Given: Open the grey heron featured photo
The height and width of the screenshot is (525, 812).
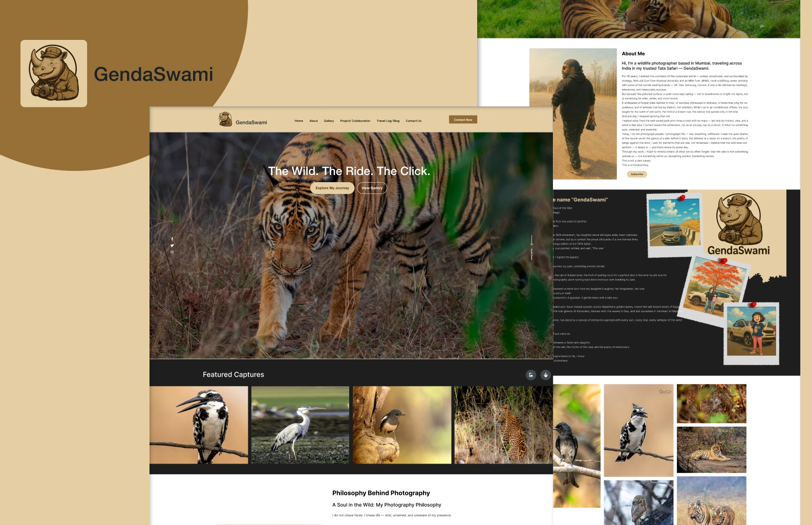Looking at the screenshot, I should [300, 425].
